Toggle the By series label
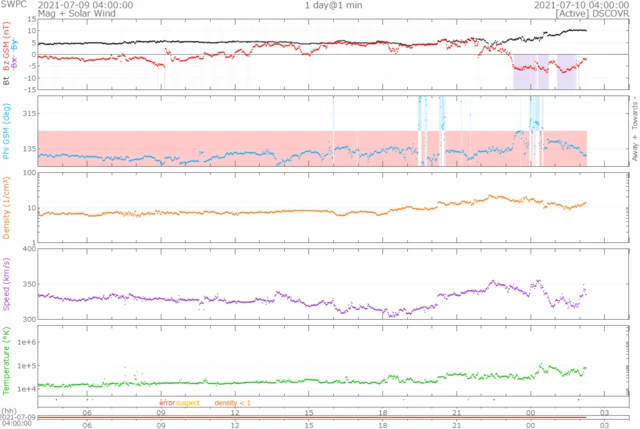 pos(14,43)
